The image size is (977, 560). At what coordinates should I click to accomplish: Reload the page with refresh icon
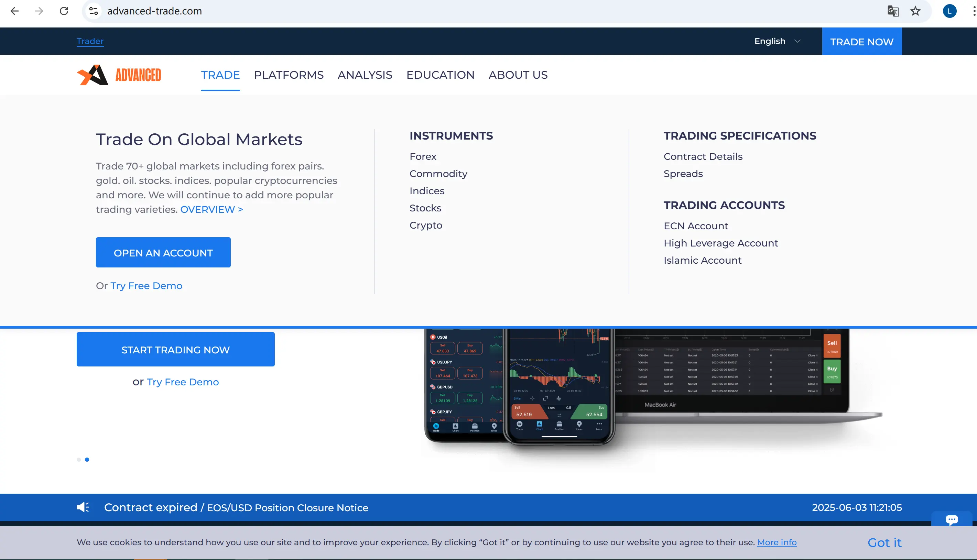(64, 11)
